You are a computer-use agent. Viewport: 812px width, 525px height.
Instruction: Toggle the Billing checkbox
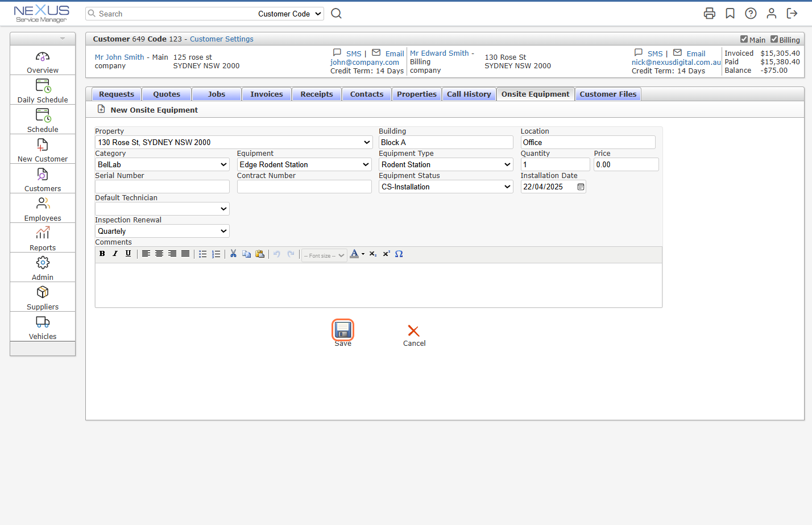click(x=774, y=39)
